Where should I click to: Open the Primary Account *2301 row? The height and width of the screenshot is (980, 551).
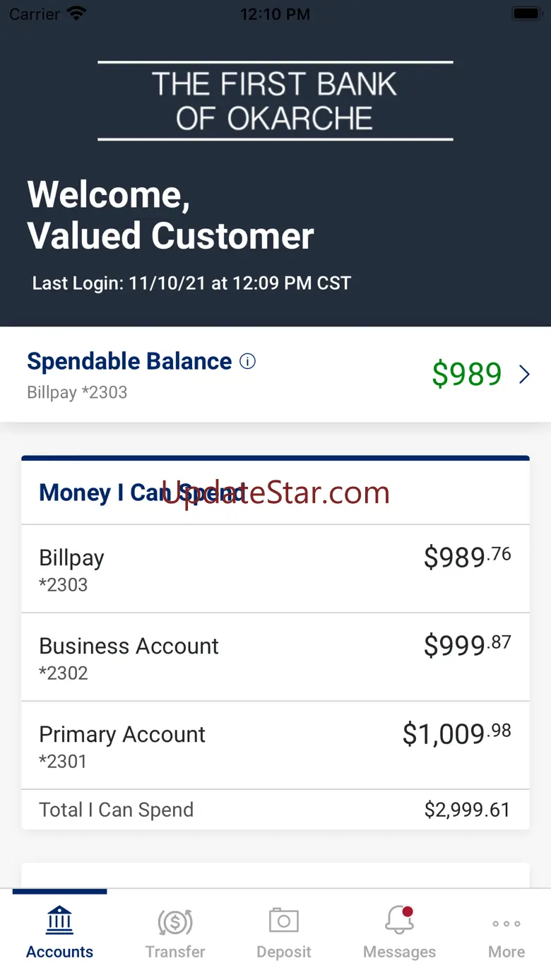[x=275, y=745]
